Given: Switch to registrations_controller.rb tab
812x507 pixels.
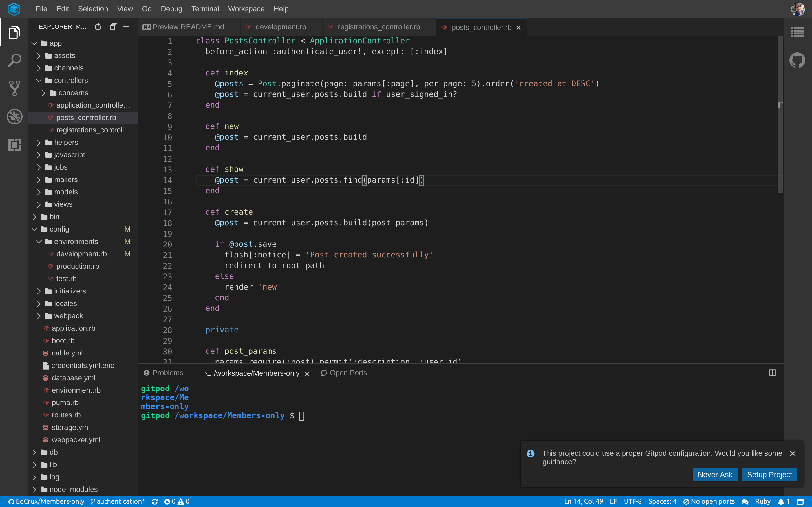Looking at the screenshot, I should pos(378,27).
